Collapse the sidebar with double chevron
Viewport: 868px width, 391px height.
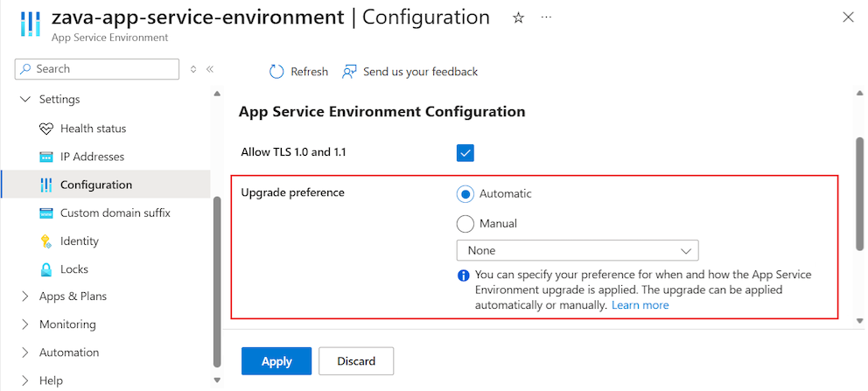pyautogui.click(x=210, y=69)
